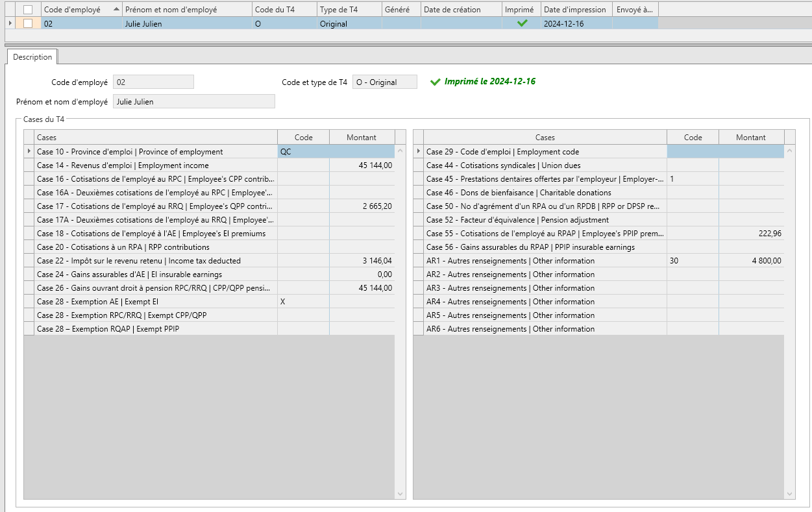Select the 222,96 amount for Case 55
Image resolution: width=812 pixels, height=512 pixels.
pyautogui.click(x=752, y=234)
